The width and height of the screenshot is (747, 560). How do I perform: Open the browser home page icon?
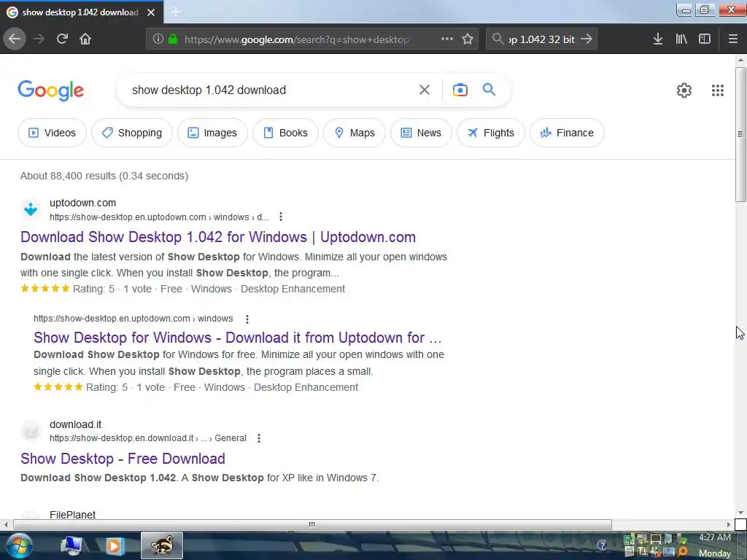[x=85, y=39]
